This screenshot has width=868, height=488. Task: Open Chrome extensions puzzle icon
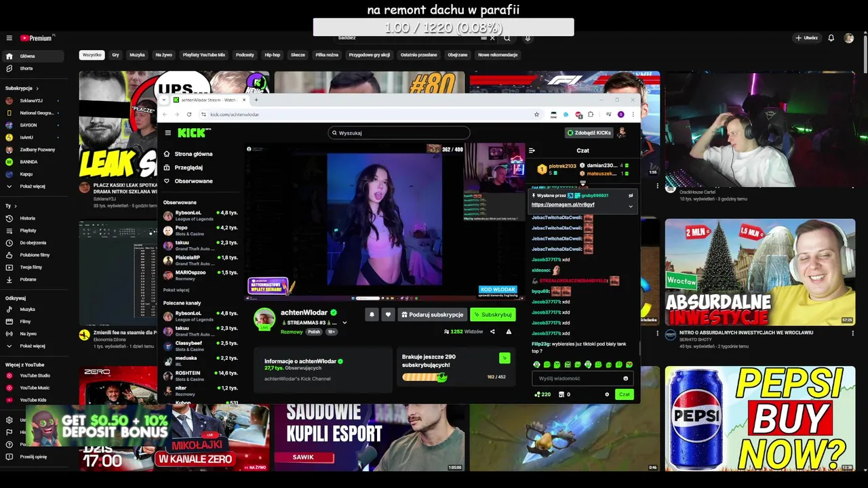590,115
